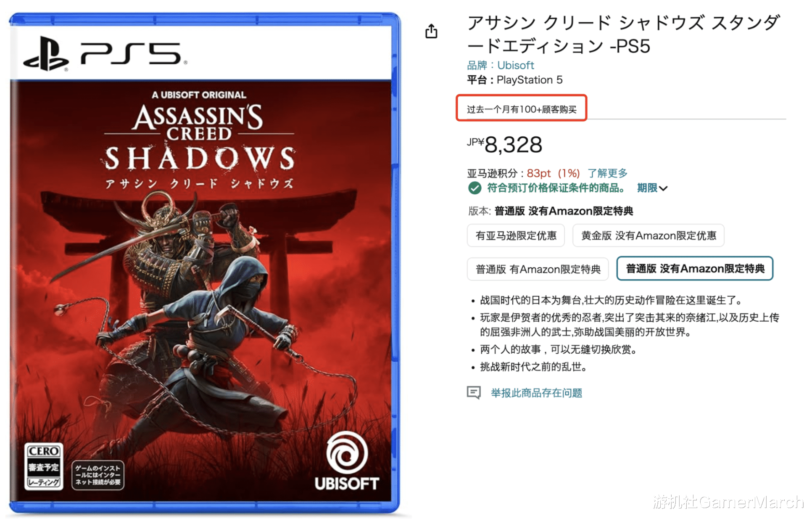Click the JP¥8,328 price
Image resolution: width=812 pixels, height=519 pixels.
pyautogui.click(x=504, y=145)
